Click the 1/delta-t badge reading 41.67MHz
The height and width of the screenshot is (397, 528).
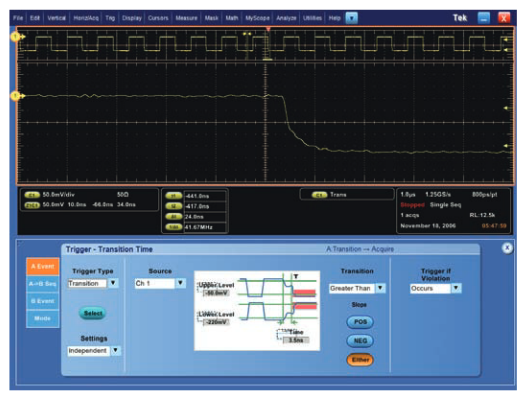point(174,227)
